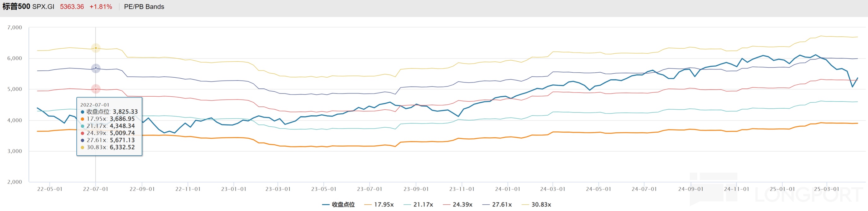Click the 5363.36 latest price value

72,7
